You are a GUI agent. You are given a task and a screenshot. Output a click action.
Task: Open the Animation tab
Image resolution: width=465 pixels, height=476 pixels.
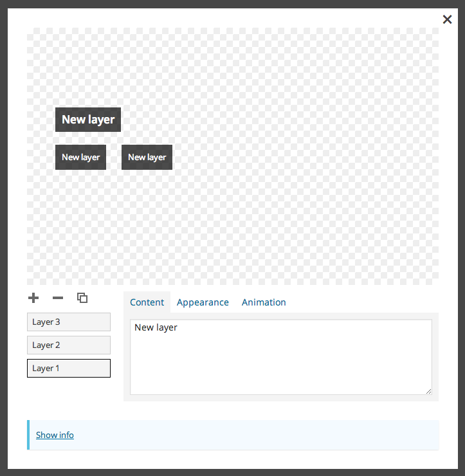pos(264,302)
